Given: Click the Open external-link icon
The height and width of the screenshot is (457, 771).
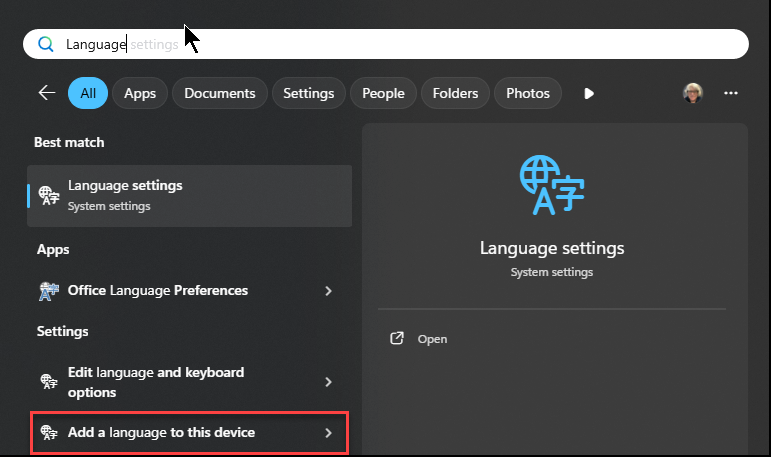Looking at the screenshot, I should pyautogui.click(x=397, y=338).
